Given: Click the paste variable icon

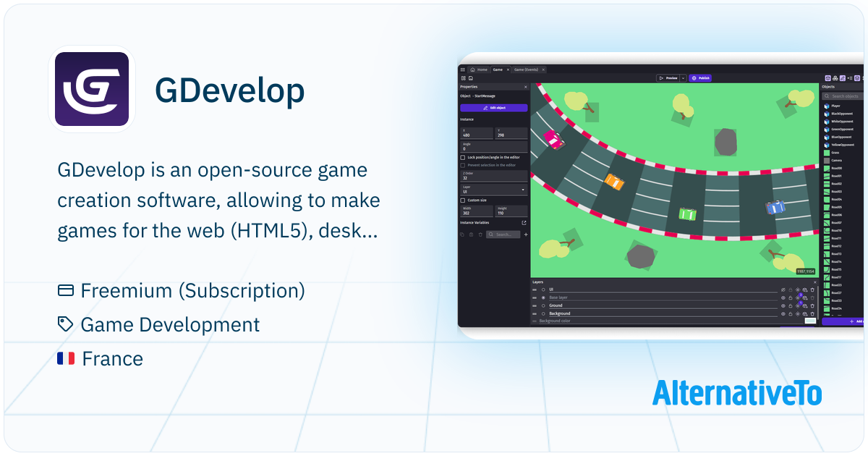Looking at the screenshot, I should pyautogui.click(x=470, y=235).
